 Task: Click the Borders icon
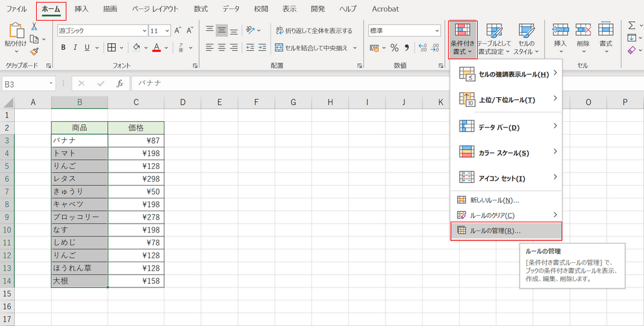[x=112, y=48]
